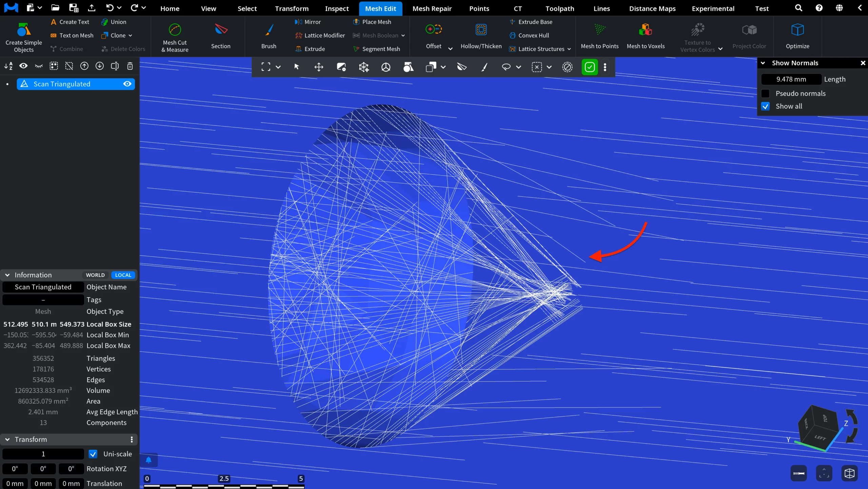Open the Inspect tab
Image resolution: width=868 pixels, height=489 pixels.
coord(337,8)
